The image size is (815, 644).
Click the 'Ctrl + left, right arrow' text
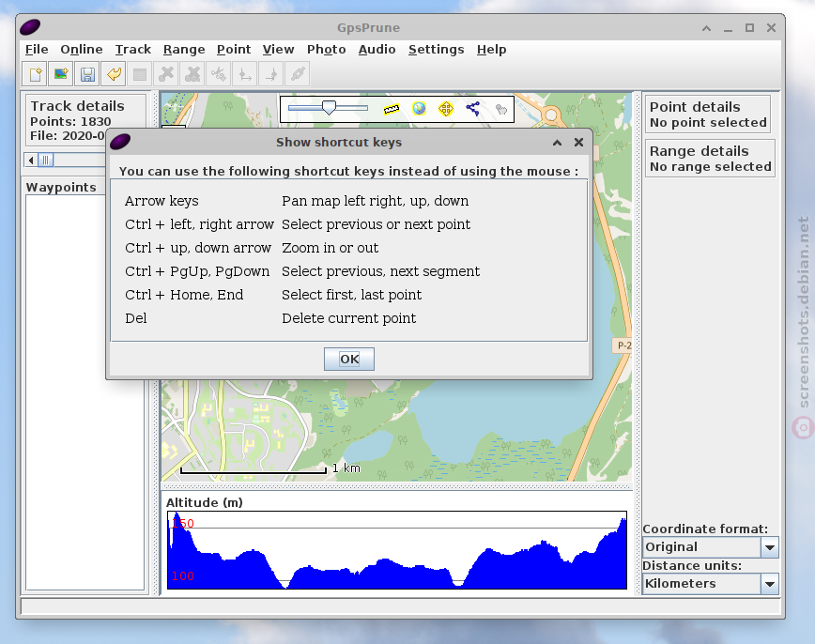point(200,224)
